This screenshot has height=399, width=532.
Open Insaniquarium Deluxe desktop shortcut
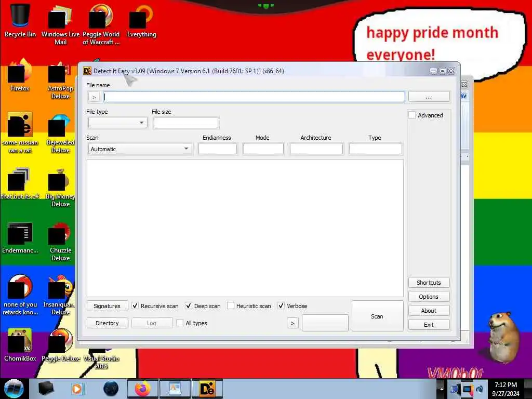60,295
